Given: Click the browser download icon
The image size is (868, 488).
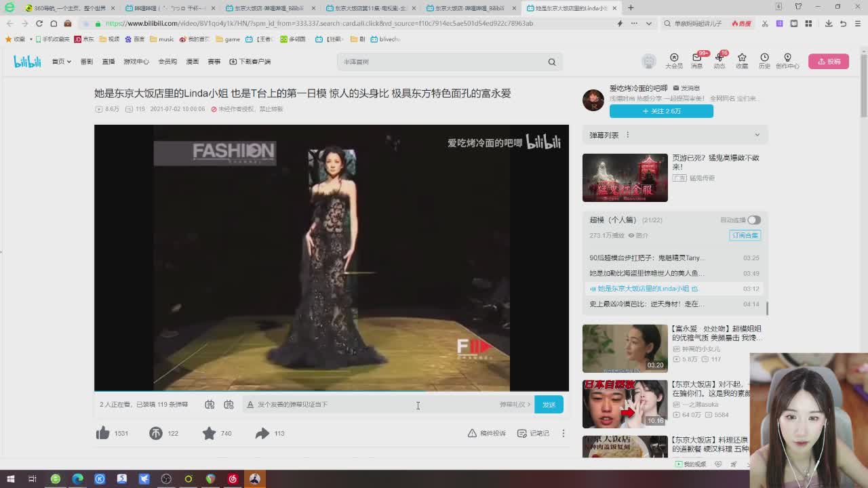Looking at the screenshot, I should tap(829, 23).
